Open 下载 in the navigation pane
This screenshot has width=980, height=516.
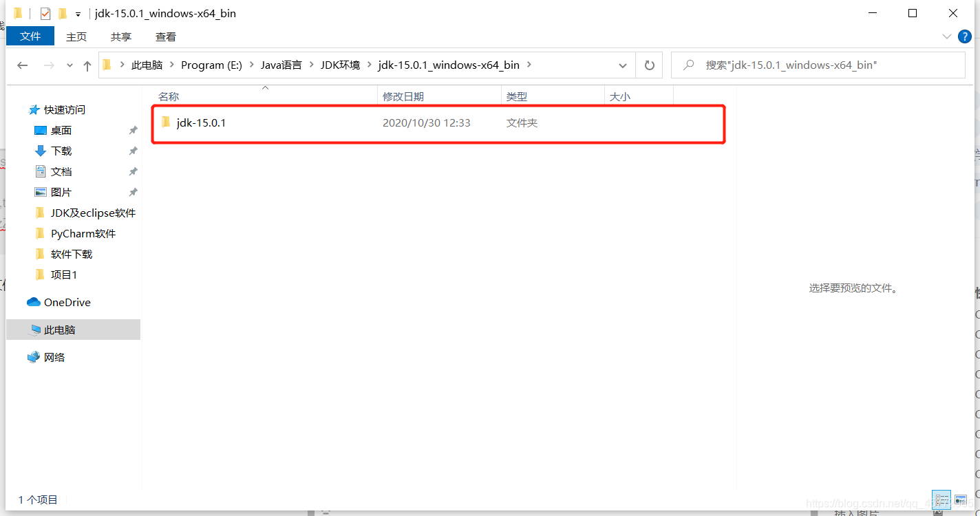pyautogui.click(x=61, y=151)
